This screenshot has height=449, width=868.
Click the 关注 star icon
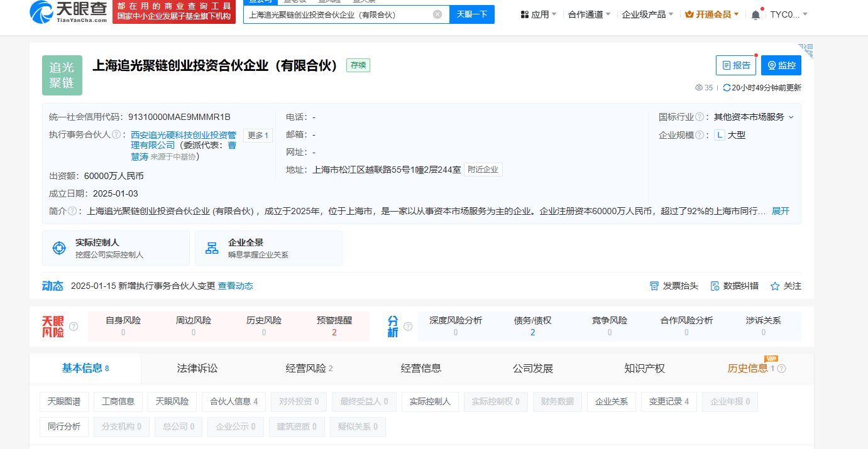[775, 286]
